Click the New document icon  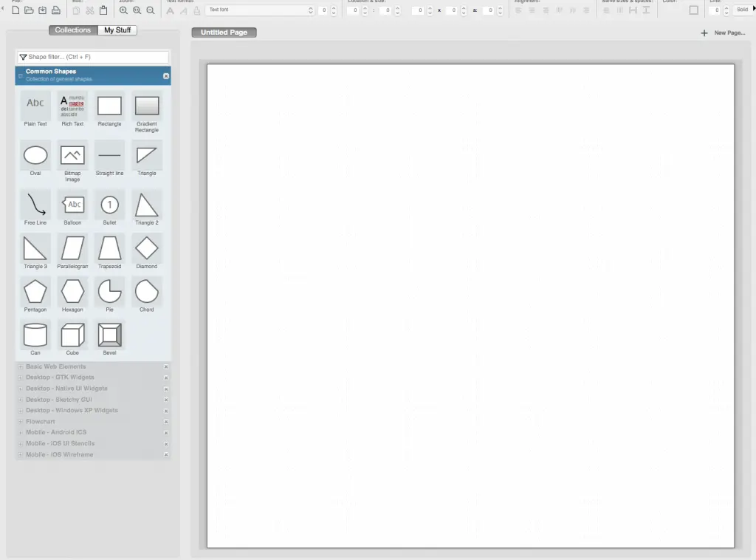click(16, 10)
